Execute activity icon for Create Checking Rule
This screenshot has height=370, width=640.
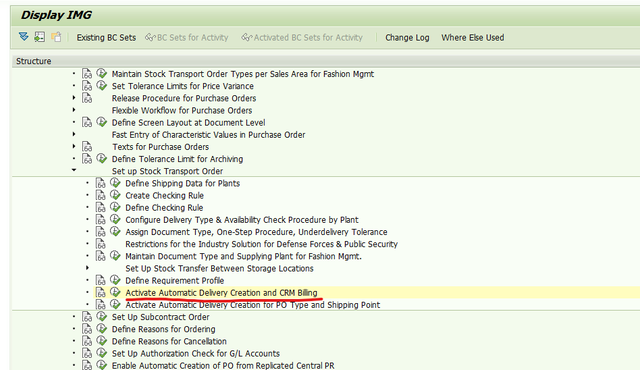click(115, 195)
